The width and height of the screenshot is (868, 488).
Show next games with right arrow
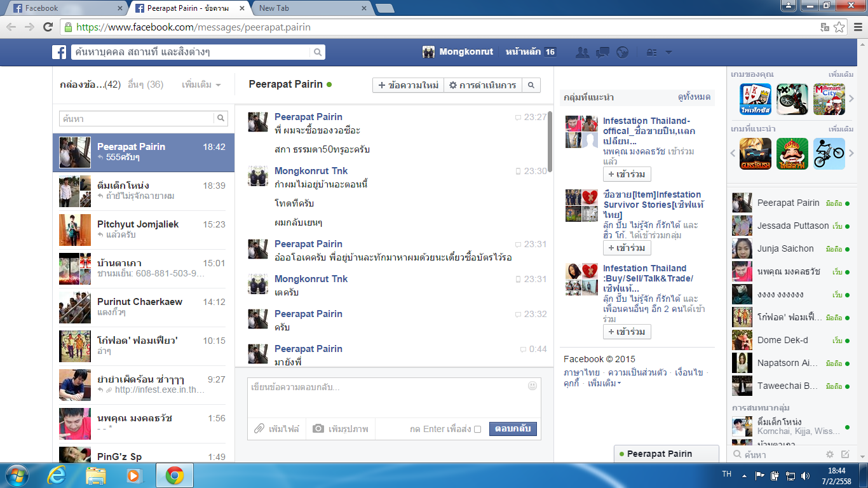851,99
